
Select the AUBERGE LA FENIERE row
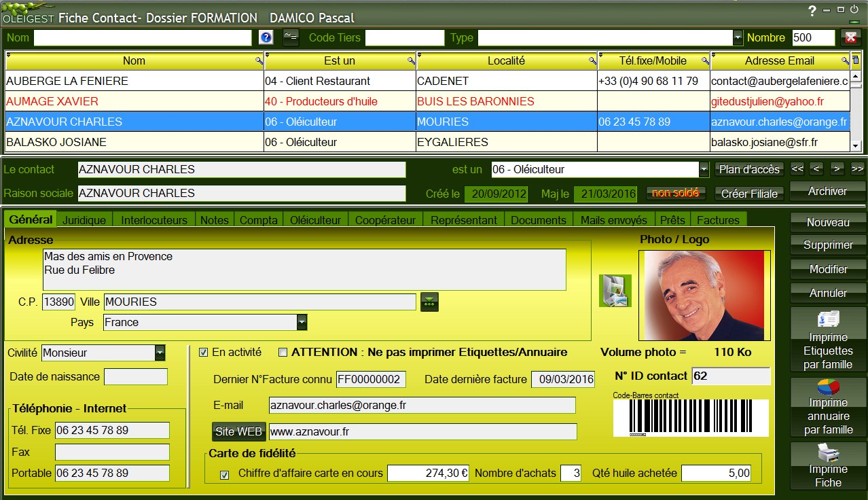click(427, 81)
